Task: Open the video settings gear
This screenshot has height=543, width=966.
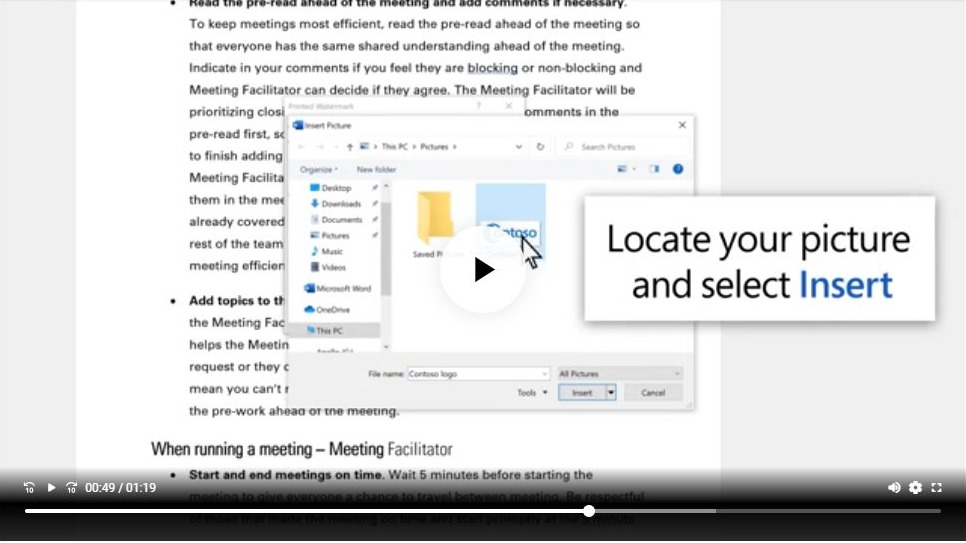Action: (x=915, y=488)
